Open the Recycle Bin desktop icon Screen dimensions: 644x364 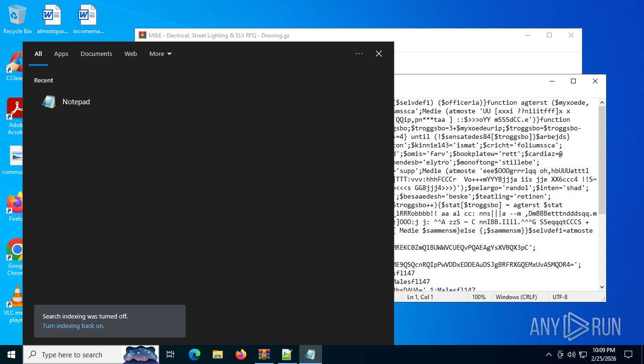tap(18, 20)
